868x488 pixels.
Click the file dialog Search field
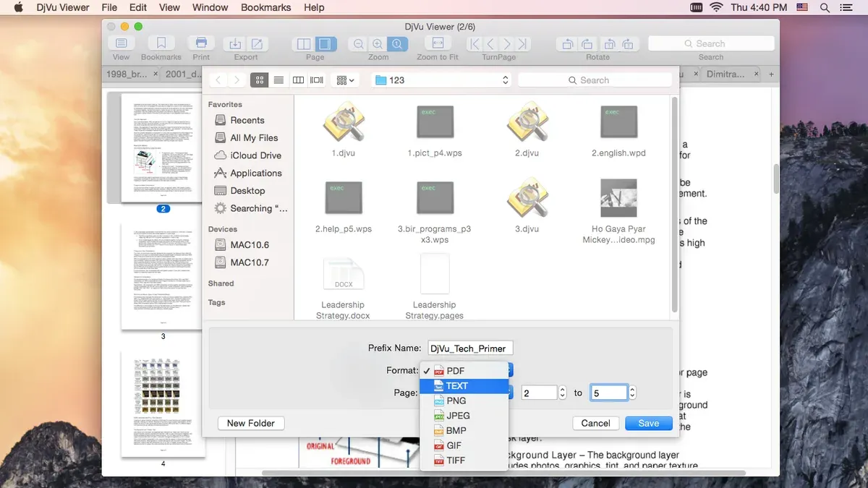[x=595, y=80]
